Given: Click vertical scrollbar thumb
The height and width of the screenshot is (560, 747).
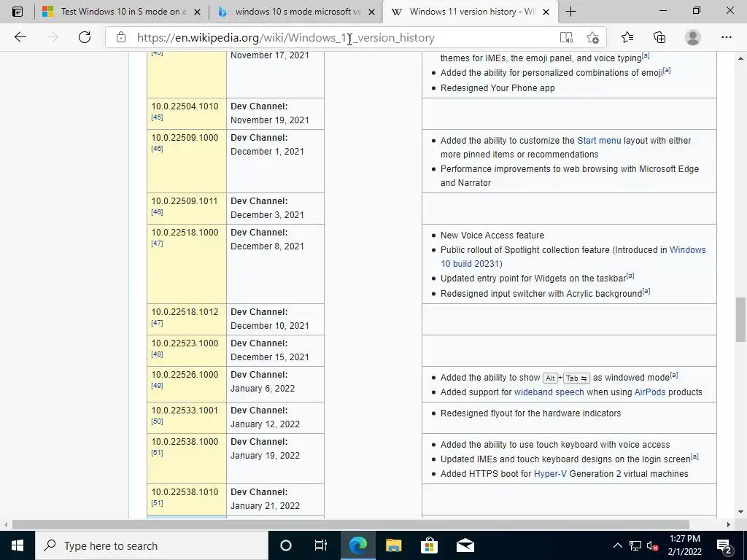Looking at the screenshot, I should coord(740,319).
